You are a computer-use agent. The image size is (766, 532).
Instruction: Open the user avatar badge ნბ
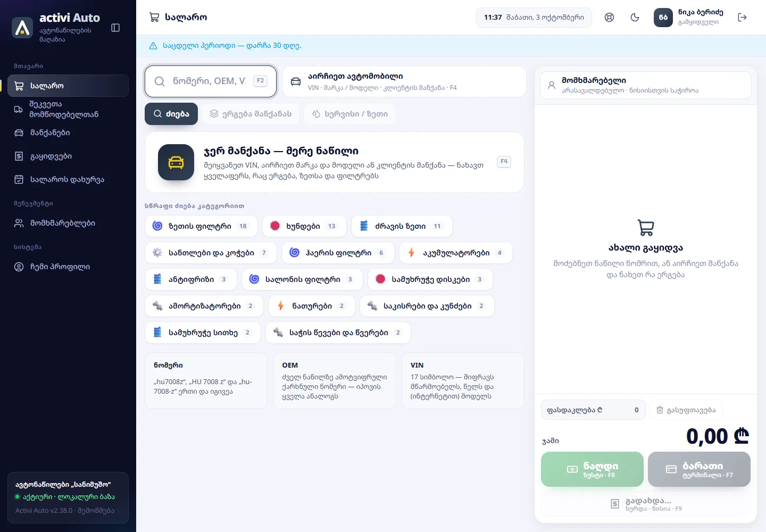pyautogui.click(x=663, y=17)
